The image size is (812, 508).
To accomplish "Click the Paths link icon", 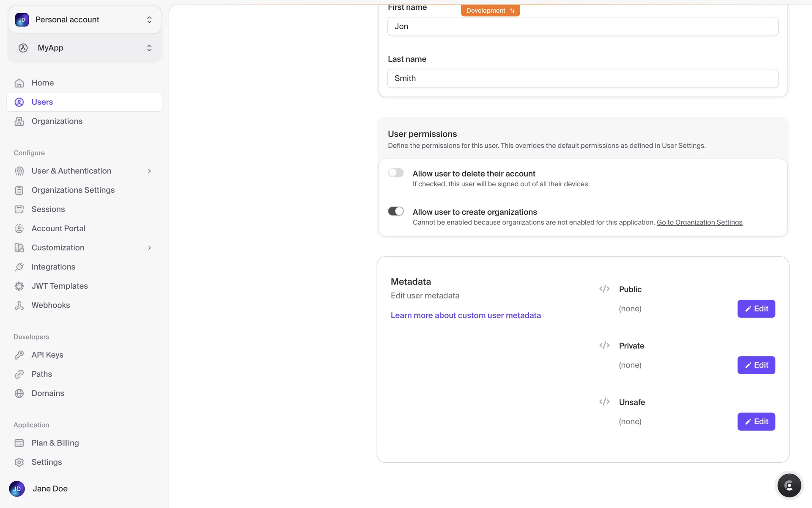I will pos(19,374).
